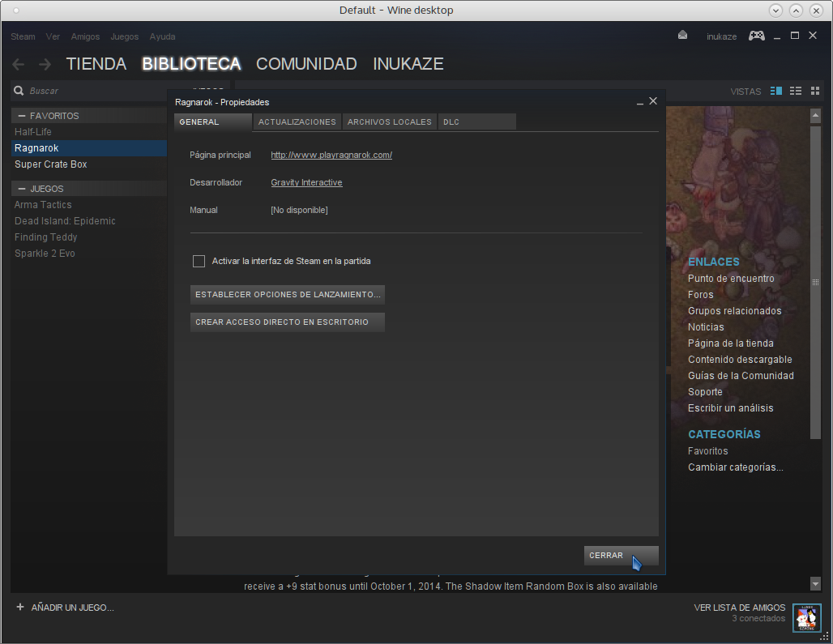
Task: Close the Ragnarok Propiedades dialog with X
Action: [653, 101]
